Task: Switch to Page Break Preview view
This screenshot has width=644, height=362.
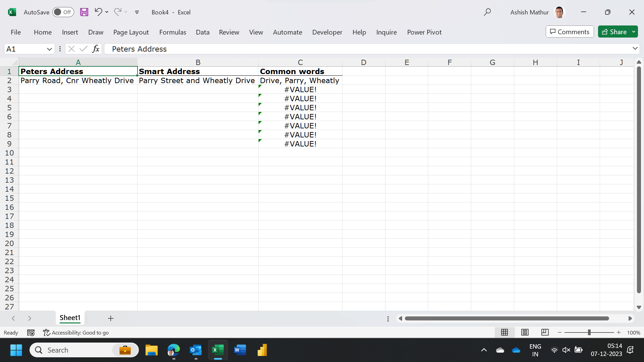Action: point(545,332)
